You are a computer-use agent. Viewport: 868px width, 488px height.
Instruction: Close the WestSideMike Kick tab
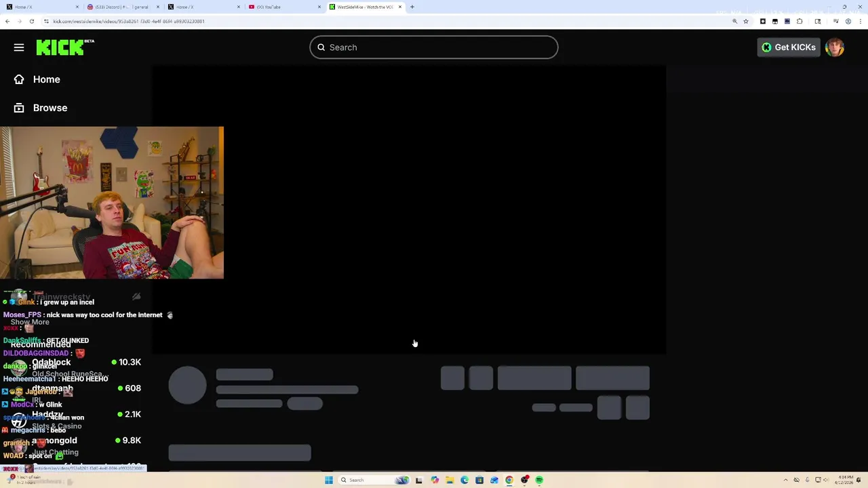point(400,7)
